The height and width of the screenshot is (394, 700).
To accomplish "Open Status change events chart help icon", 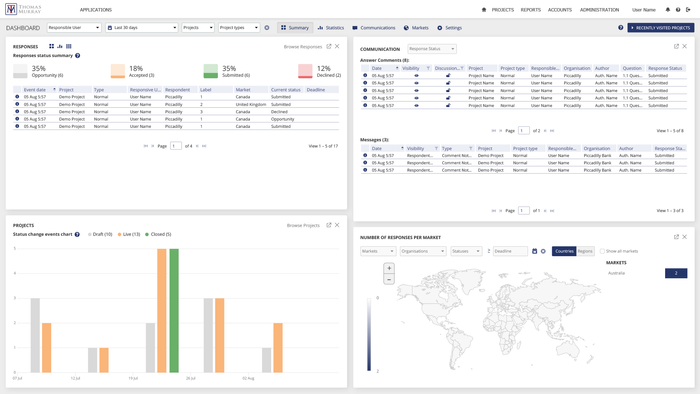I will tap(77, 234).
